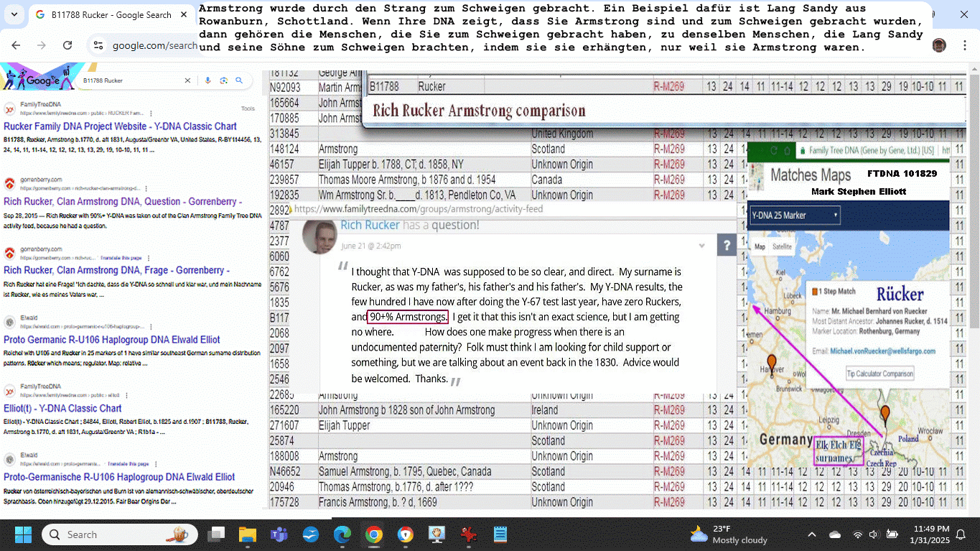Open the weather widget showing 23°F
Viewport: 980px width, 551px height.
tap(729, 534)
